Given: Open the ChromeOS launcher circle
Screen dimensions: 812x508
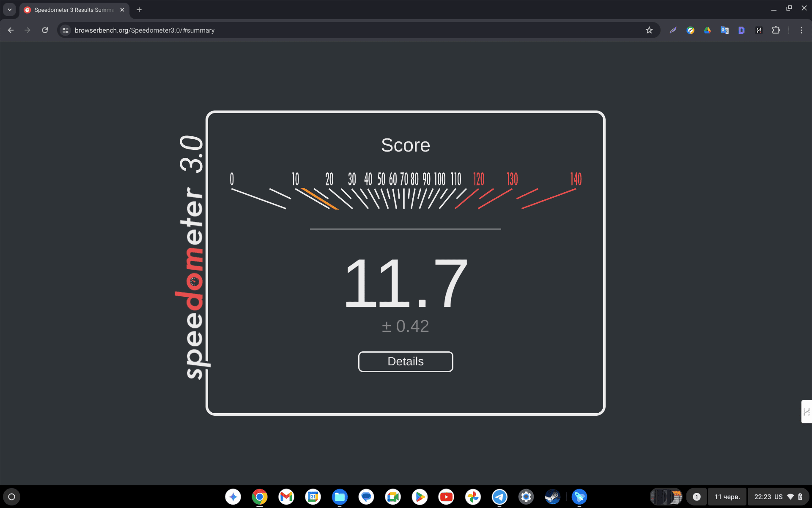Looking at the screenshot, I should [x=12, y=497].
